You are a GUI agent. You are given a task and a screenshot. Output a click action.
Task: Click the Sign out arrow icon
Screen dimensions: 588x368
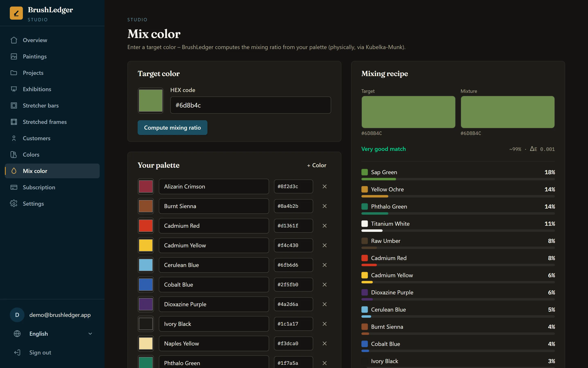[17, 352]
